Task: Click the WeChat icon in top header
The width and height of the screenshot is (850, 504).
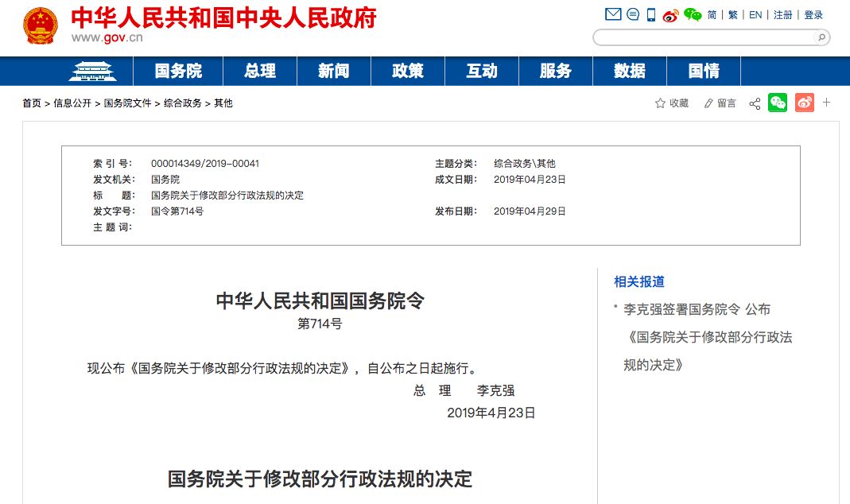Action: click(x=693, y=14)
